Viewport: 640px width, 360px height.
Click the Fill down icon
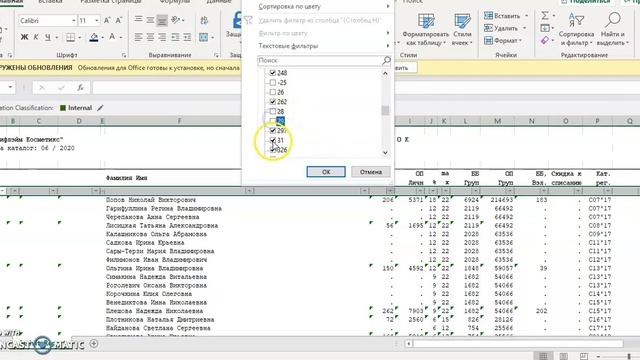pyautogui.click(x=545, y=28)
